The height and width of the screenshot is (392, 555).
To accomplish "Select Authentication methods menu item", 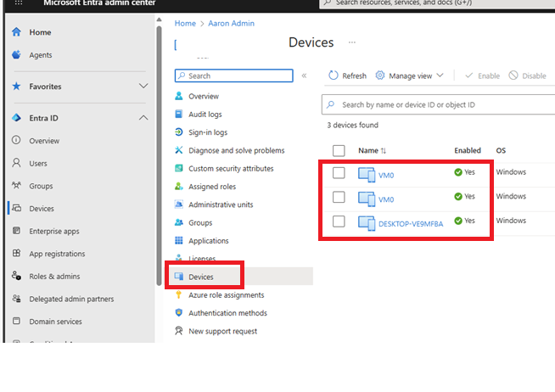I will pos(227,313).
